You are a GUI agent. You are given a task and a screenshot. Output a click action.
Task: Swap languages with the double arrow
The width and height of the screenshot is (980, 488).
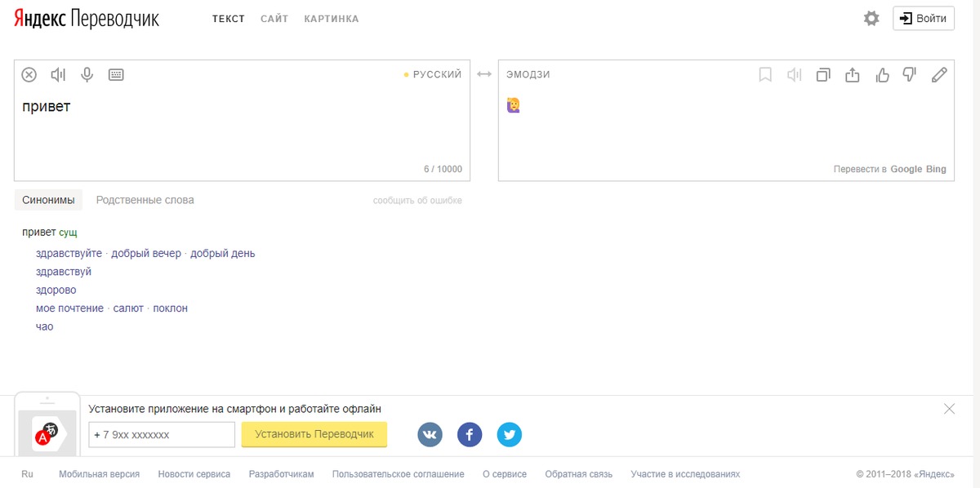(x=484, y=74)
